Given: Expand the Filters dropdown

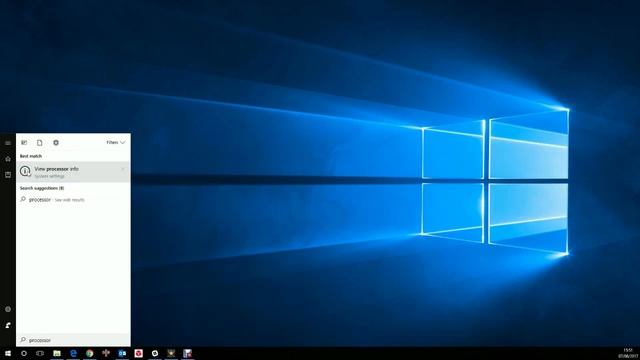Looking at the screenshot, I should point(116,142).
